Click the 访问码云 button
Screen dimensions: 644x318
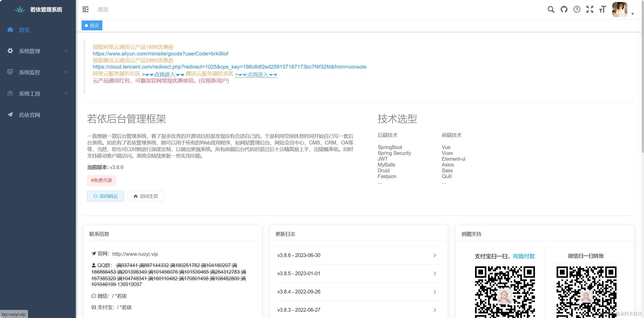(105, 196)
